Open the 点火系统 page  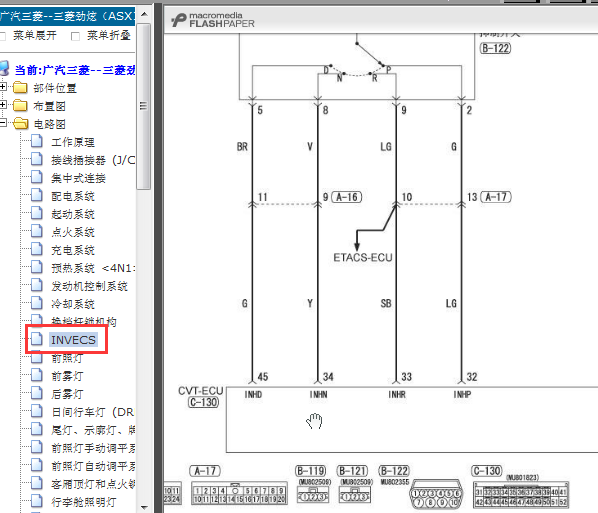tap(73, 232)
